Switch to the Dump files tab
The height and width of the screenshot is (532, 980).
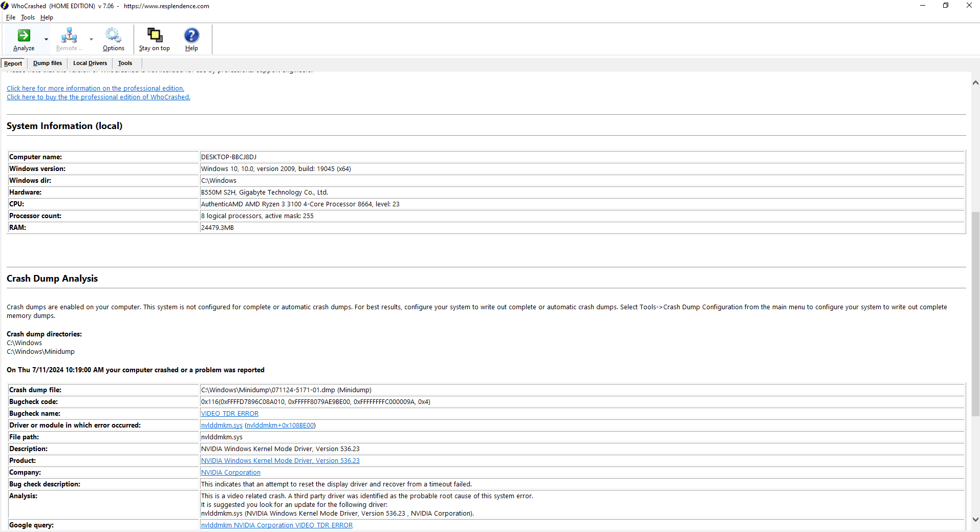[x=48, y=63]
